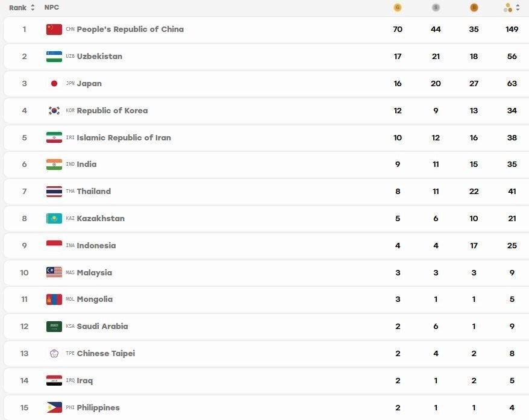Open the Islamic Republic of Iran link
The width and height of the screenshot is (529, 420).
pos(124,137)
